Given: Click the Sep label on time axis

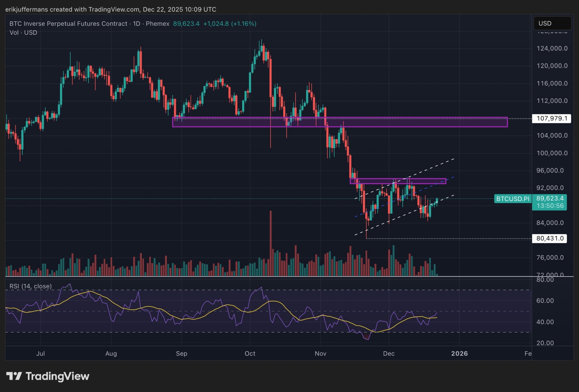Looking at the screenshot, I should coord(181,353).
